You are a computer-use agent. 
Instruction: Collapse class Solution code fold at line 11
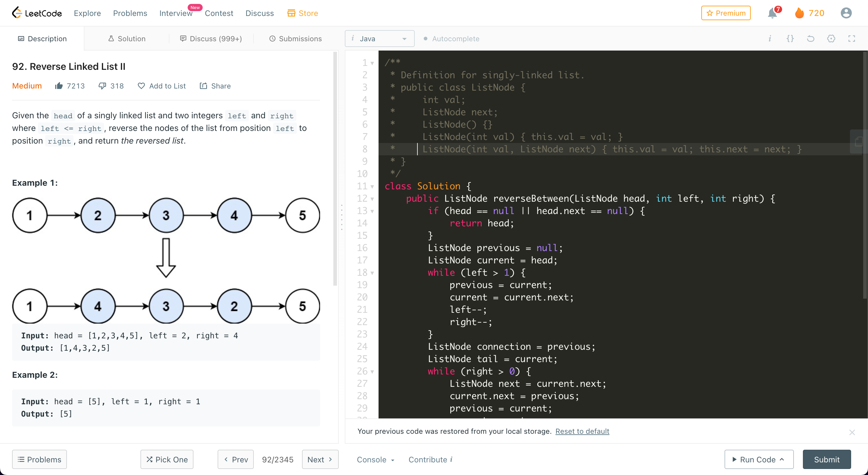click(x=372, y=187)
